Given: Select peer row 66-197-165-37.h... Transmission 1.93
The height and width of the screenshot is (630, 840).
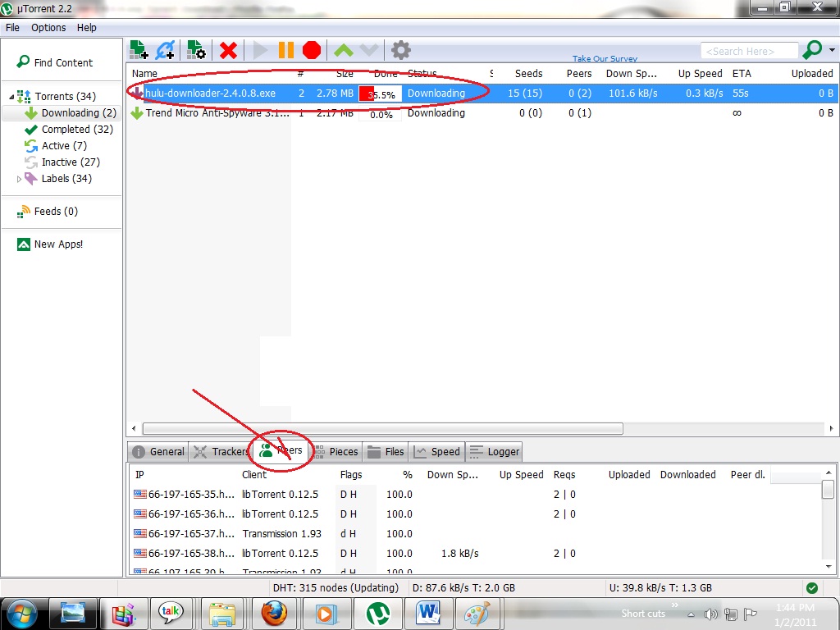Looking at the screenshot, I should coord(476,533).
